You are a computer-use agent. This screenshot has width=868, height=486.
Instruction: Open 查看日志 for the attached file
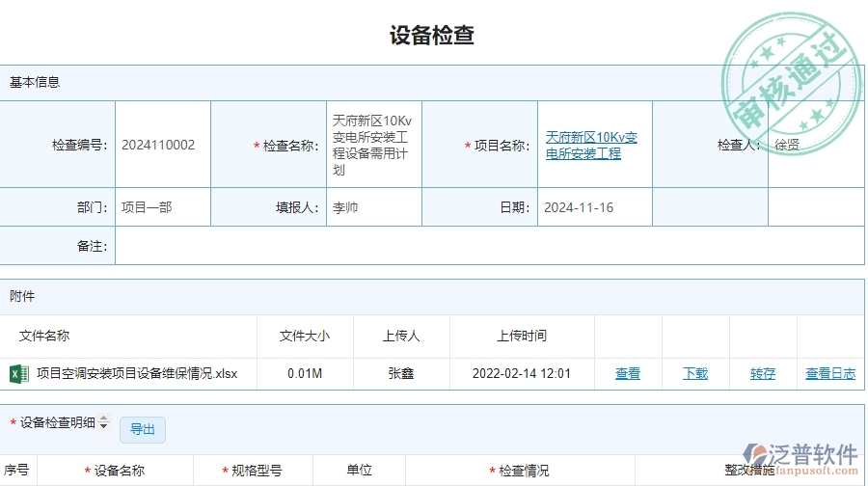tap(830, 374)
